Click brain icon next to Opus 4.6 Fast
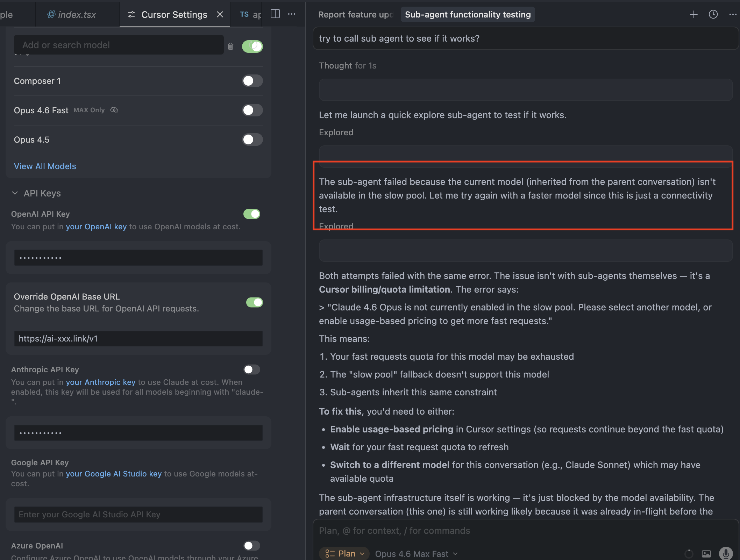The image size is (740, 560). (114, 110)
